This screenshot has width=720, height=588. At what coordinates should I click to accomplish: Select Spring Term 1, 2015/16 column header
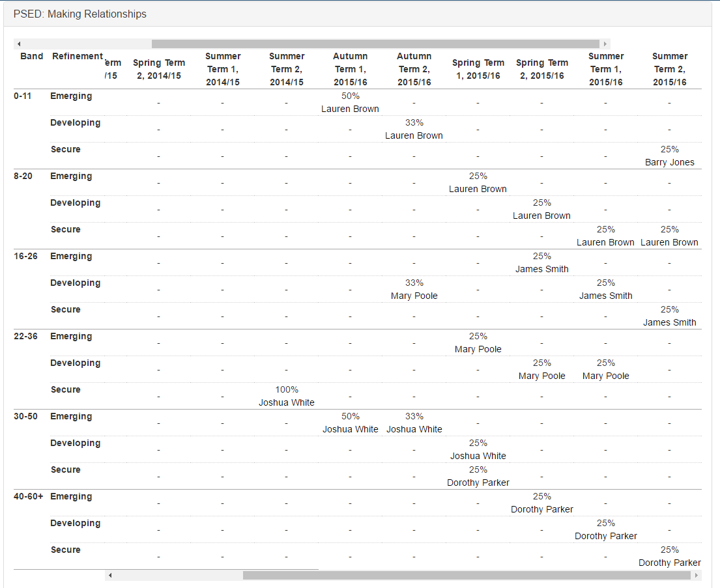(x=478, y=69)
